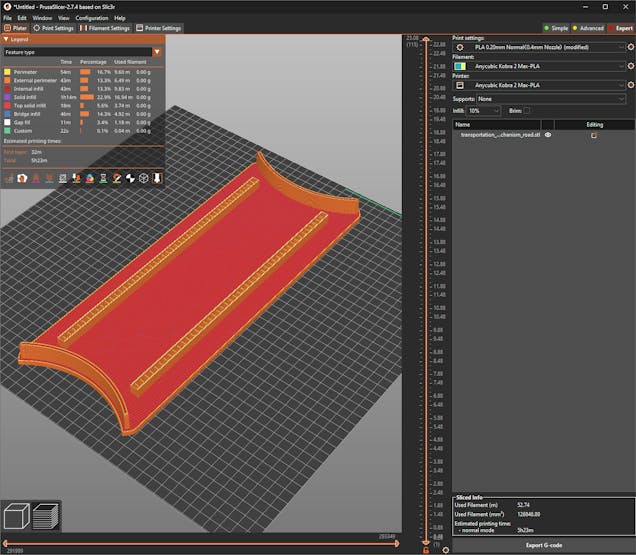Click editing icon for the STL object
Viewport: 636px width, 555px height.
point(594,135)
